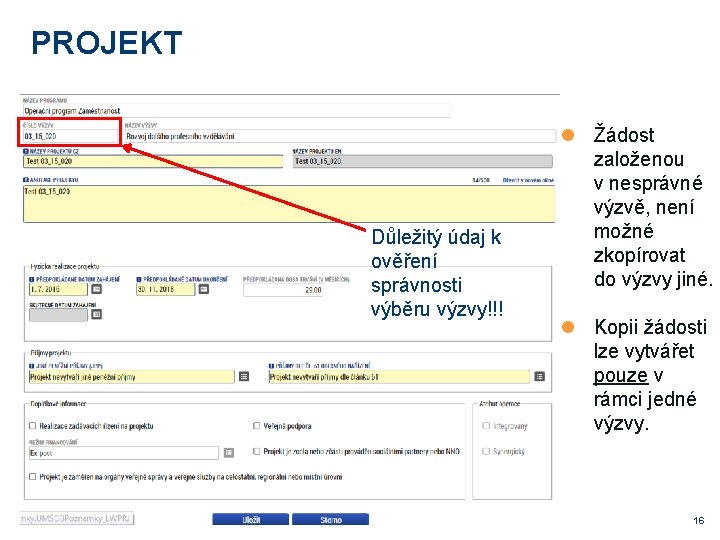Click field 'Projekt nevytváří jiné peněžní příjmy'

click(132, 377)
